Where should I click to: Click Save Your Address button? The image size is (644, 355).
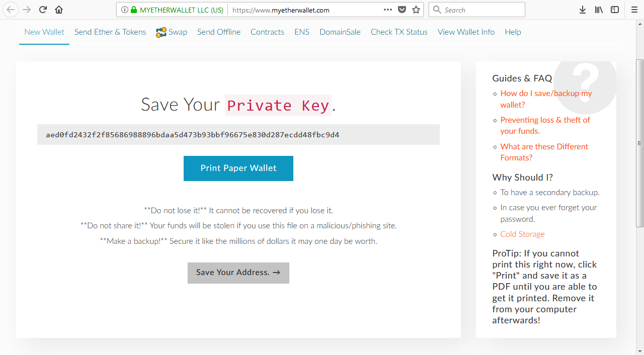tap(238, 273)
